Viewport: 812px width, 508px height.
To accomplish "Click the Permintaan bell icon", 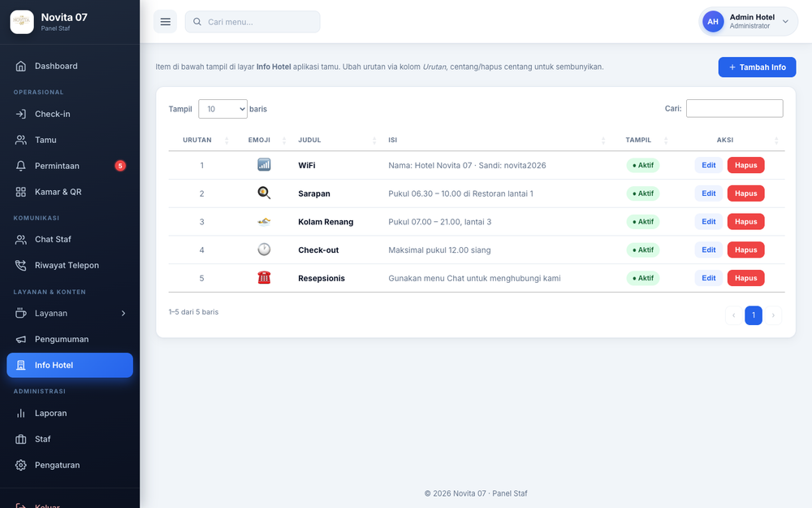I will [21, 166].
